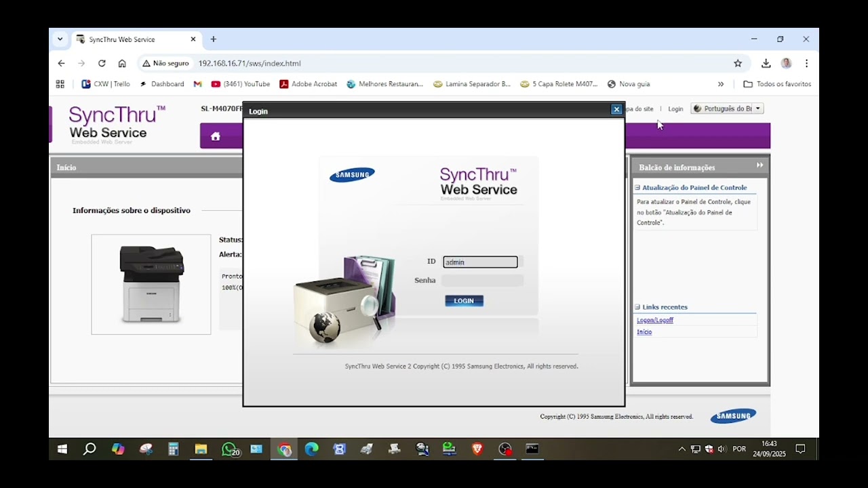Reload the current page
Viewport: 868px width, 488px height.
102,63
